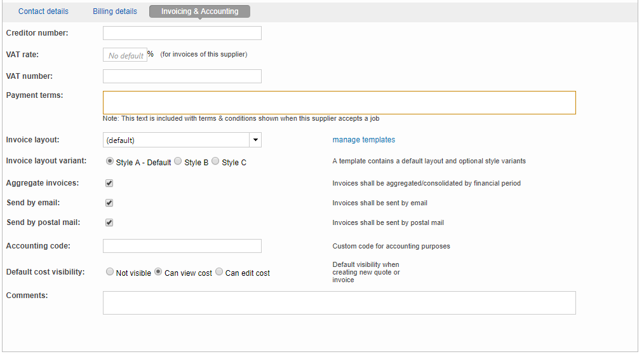Screen dimensions: 644x361
Task: Click inside the Comments text area
Action: (339, 303)
